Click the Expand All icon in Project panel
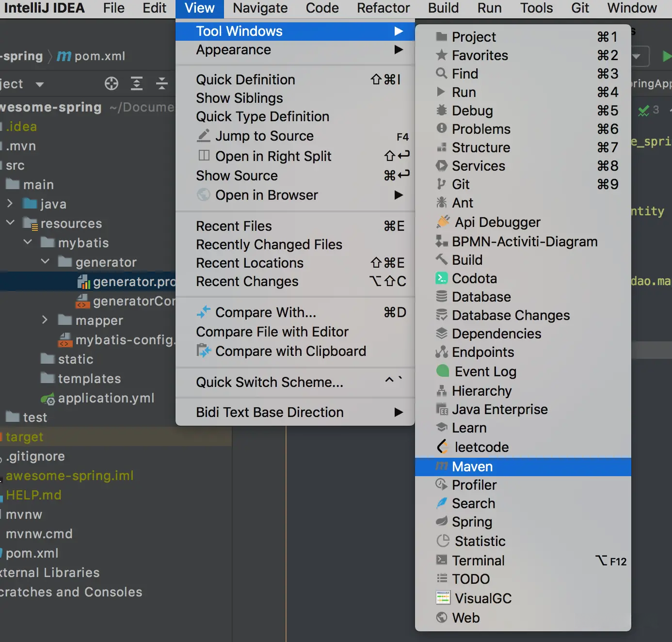Screen dimensions: 672x642 [137, 84]
